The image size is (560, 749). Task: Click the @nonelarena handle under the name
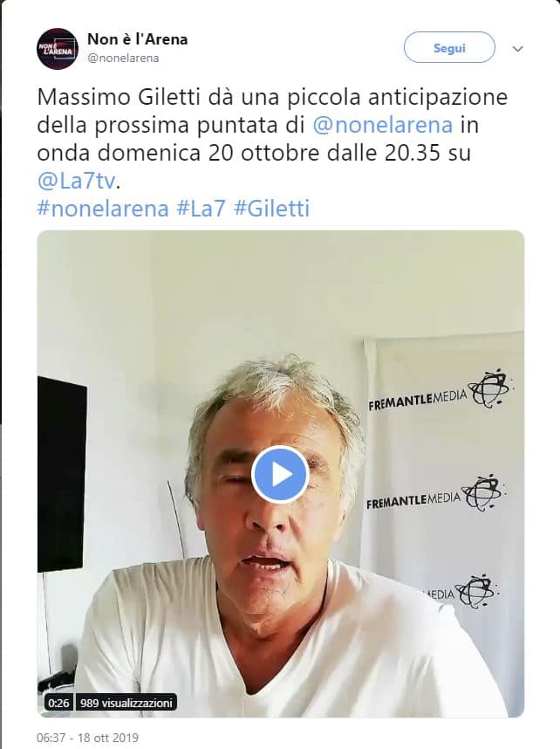point(123,58)
